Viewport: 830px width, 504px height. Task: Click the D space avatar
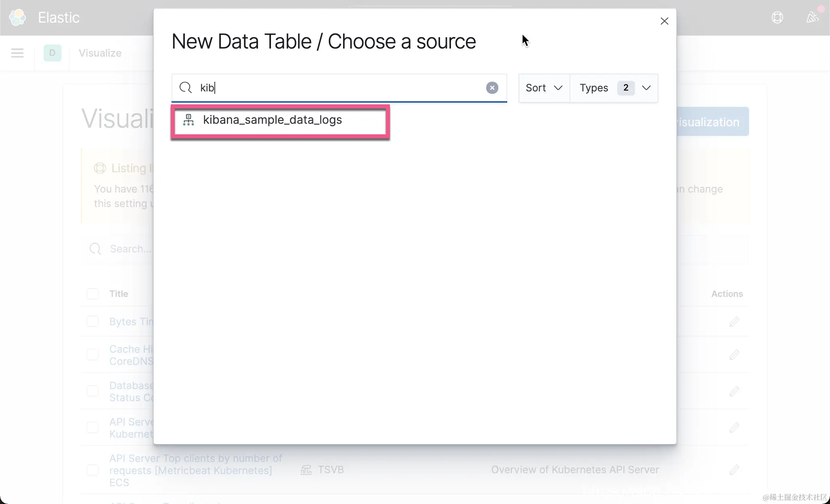pos(52,53)
